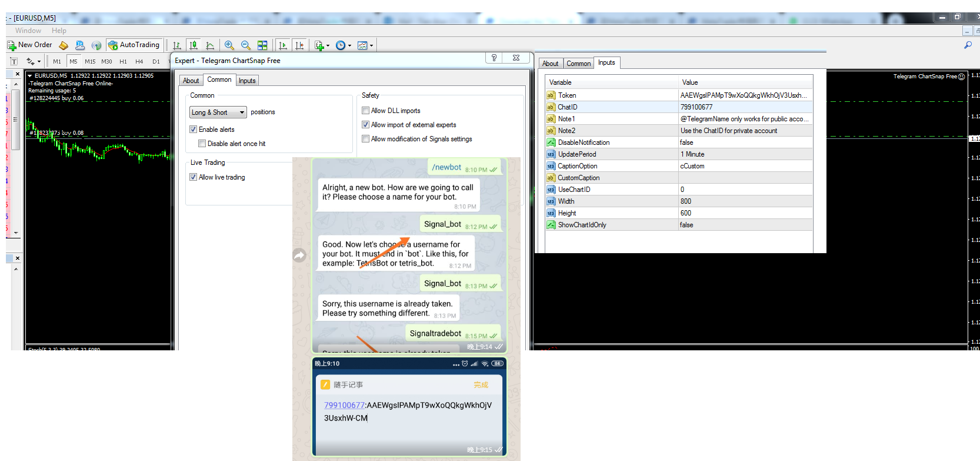The width and height of the screenshot is (980, 461).
Task: Open the chart templates icon
Action: (x=362, y=45)
